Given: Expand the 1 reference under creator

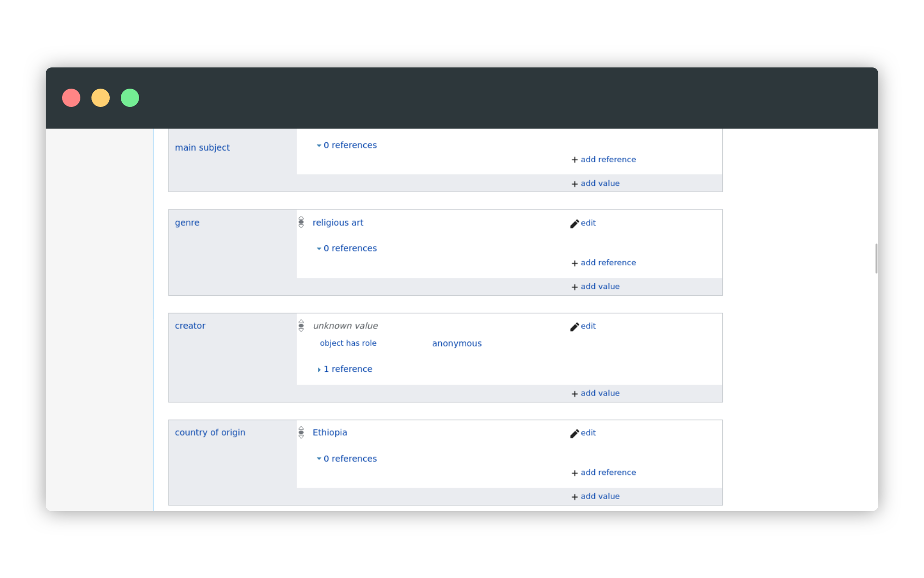Looking at the screenshot, I should (345, 369).
